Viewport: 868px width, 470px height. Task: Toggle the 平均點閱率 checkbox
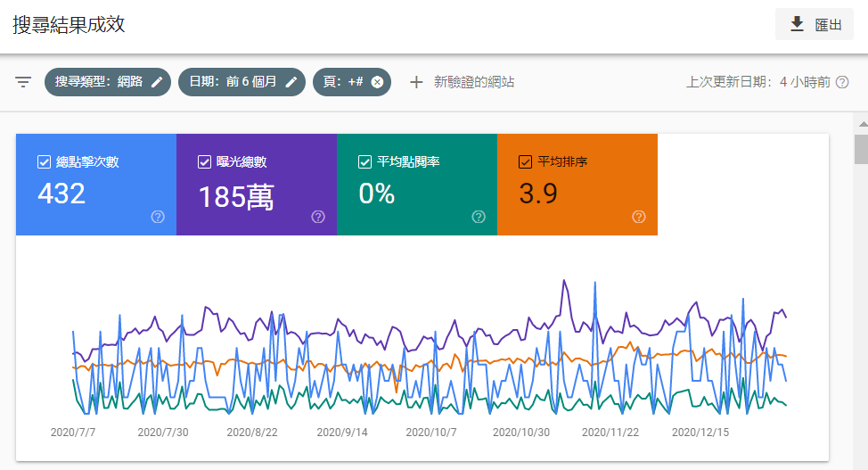(x=364, y=162)
